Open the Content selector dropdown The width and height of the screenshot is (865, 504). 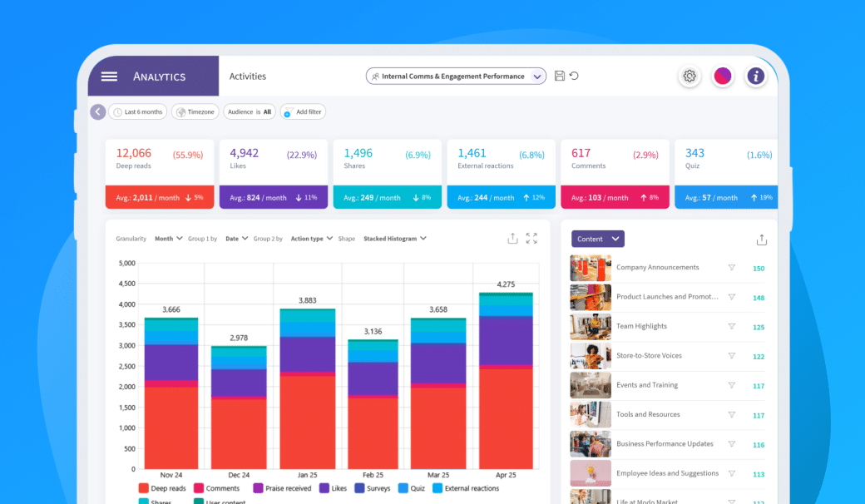pos(597,239)
